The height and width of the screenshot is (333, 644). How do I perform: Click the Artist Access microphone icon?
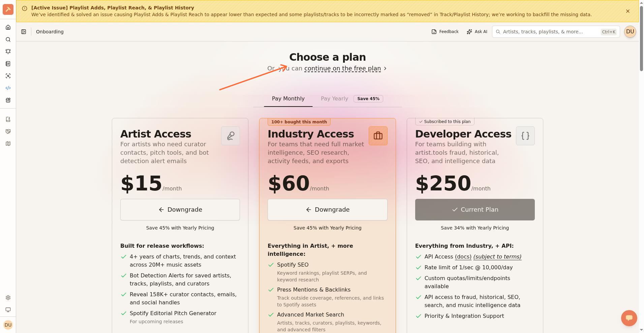point(231,136)
